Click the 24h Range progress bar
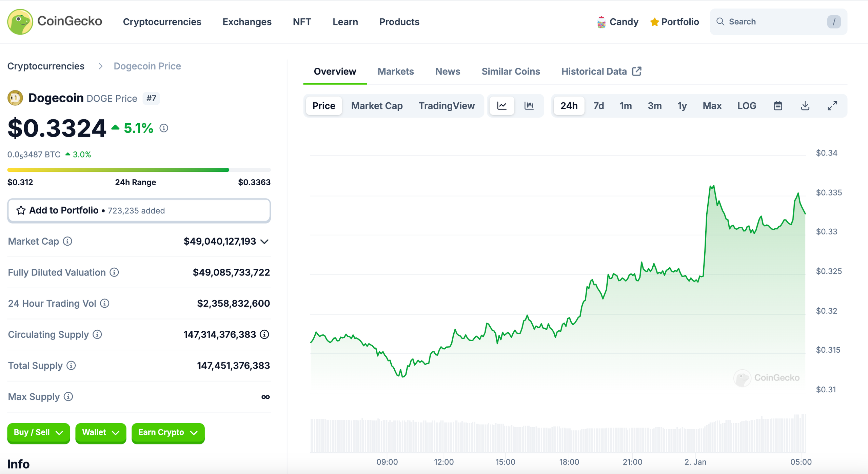The height and width of the screenshot is (474, 868). [139, 170]
